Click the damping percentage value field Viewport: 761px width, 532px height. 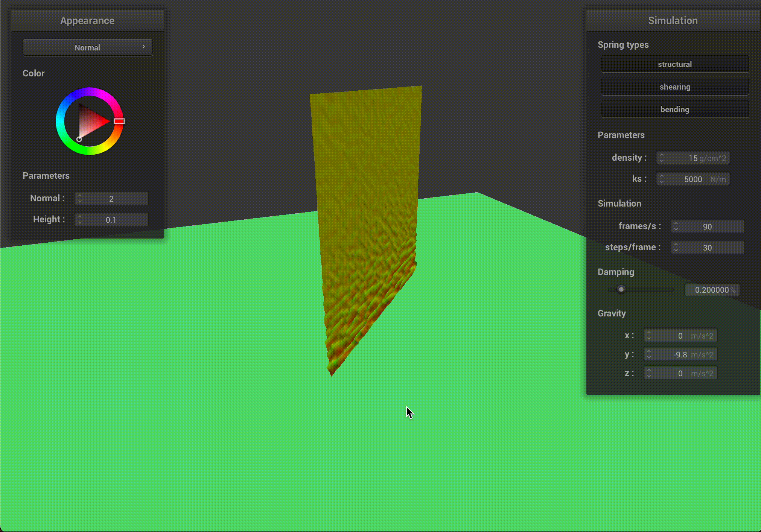[x=712, y=290]
